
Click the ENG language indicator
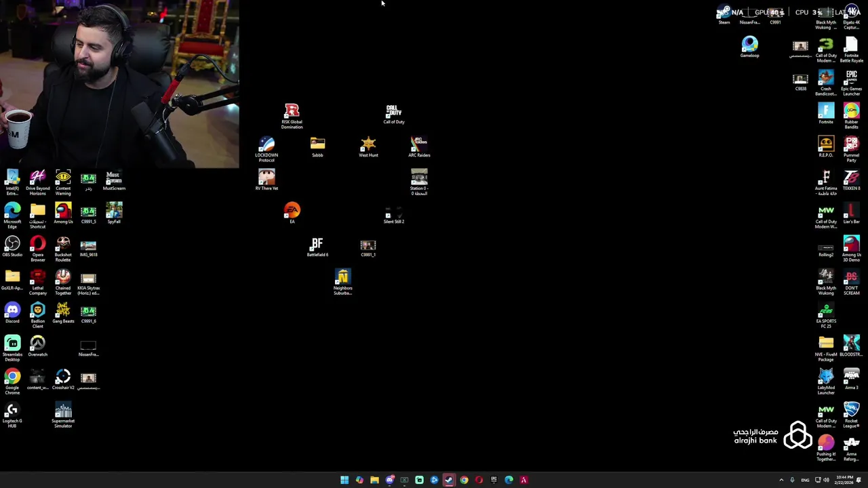pyautogui.click(x=805, y=480)
